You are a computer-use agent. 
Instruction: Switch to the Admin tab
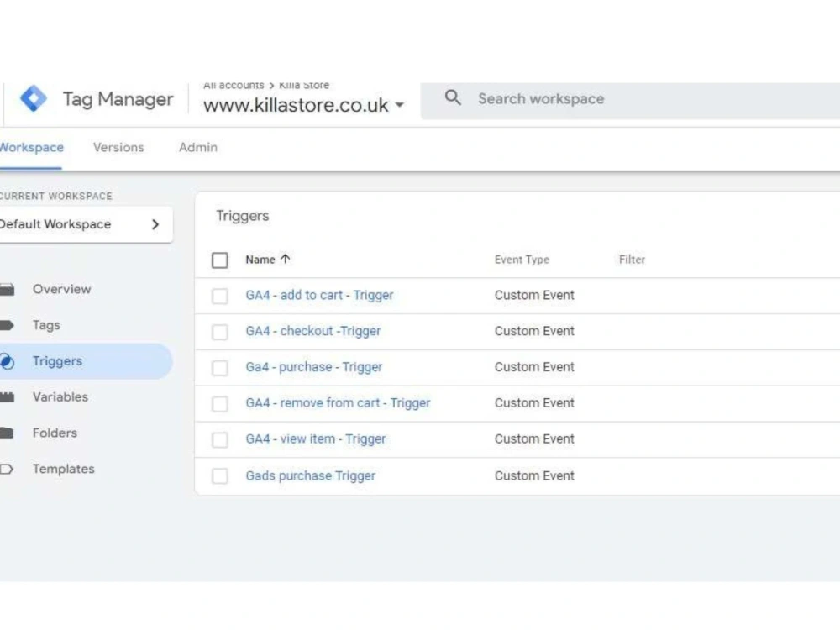click(198, 147)
